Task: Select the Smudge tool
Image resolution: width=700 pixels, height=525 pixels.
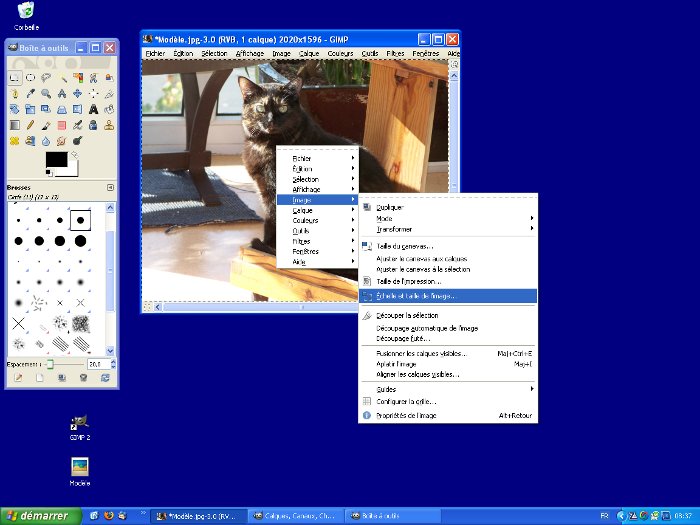Action: 62,141
